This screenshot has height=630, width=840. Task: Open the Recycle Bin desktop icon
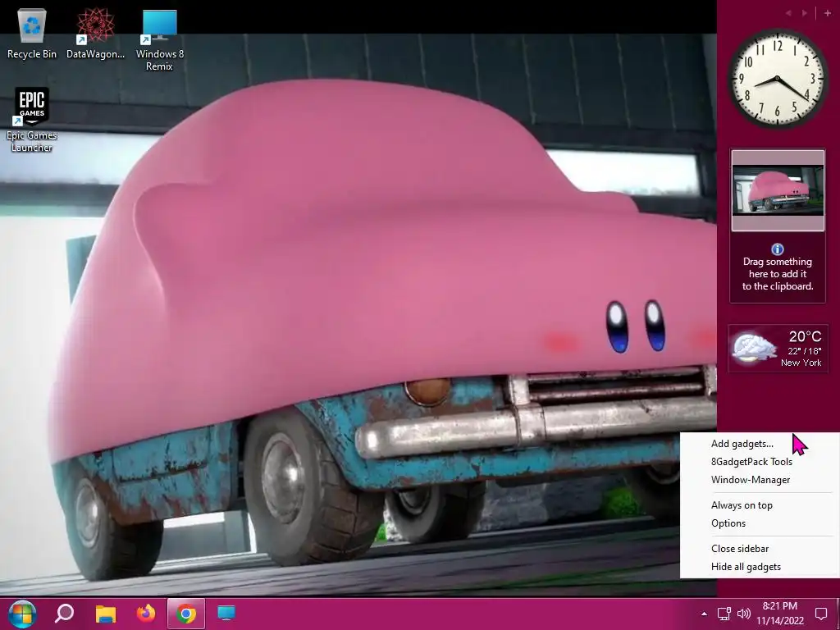pyautogui.click(x=32, y=33)
